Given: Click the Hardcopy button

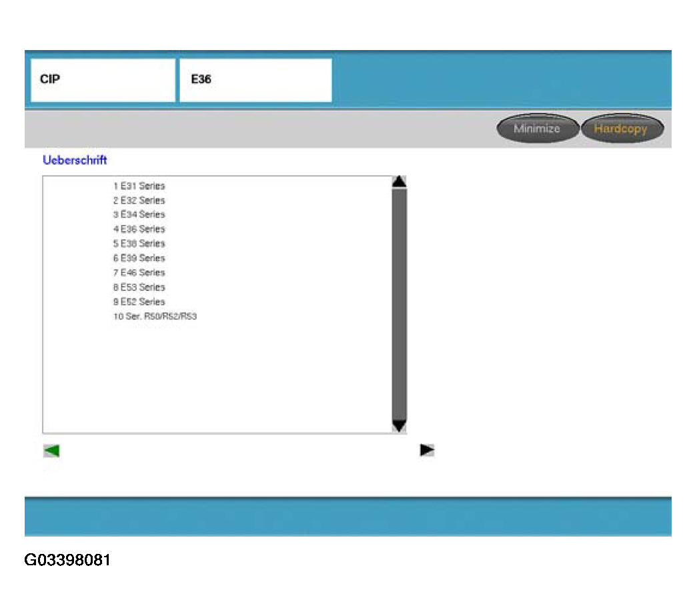Looking at the screenshot, I should pyautogui.click(x=621, y=129).
